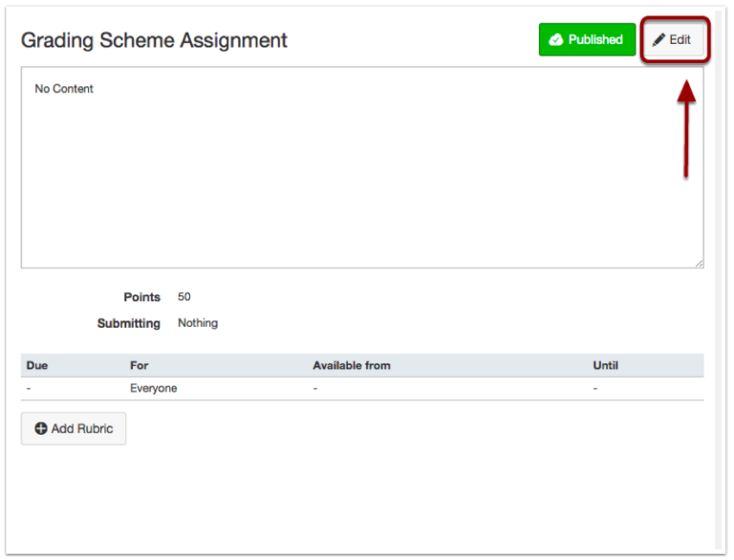Screen dimensions: 734x560
Task: Click the Points label
Action: tap(141, 297)
